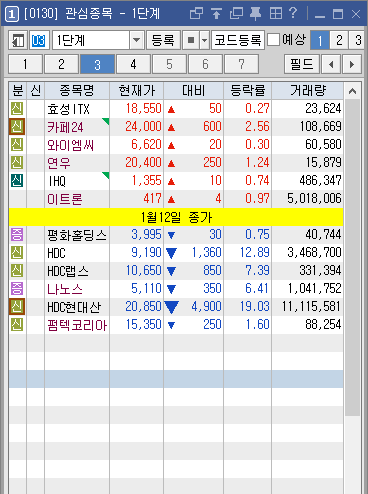The height and width of the screenshot is (494, 368).
Task: Open the 필드 settings button
Action: click(302, 64)
